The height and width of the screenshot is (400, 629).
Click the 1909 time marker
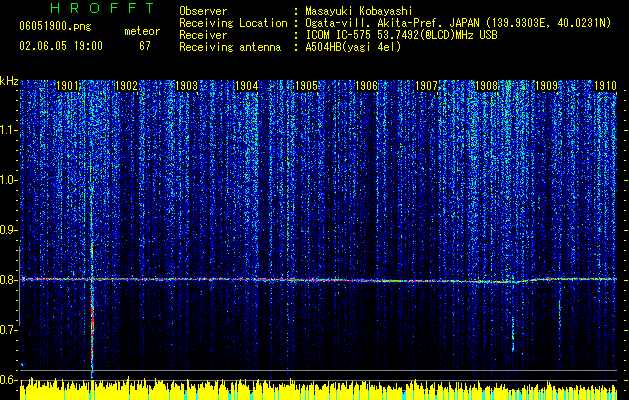point(546,86)
